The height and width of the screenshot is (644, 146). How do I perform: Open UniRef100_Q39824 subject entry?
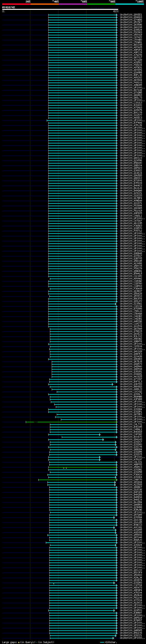(131, 30)
